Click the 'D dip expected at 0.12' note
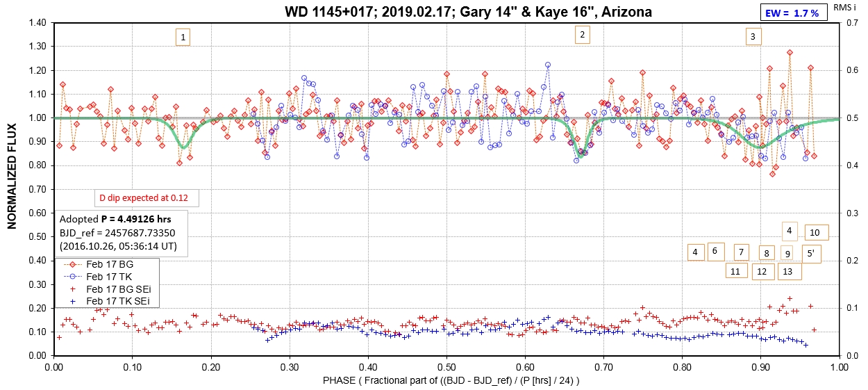Viewport: 868px width, 390px height. tap(148, 198)
